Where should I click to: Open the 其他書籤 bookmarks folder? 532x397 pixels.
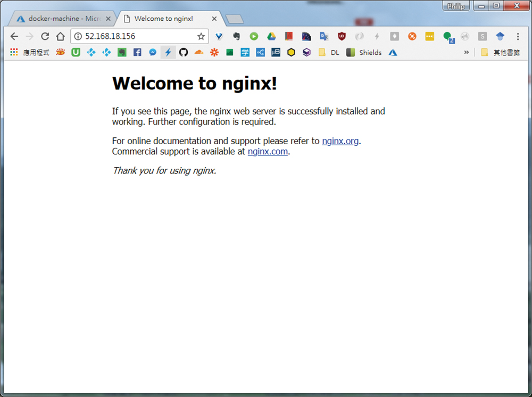click(501, 53)
